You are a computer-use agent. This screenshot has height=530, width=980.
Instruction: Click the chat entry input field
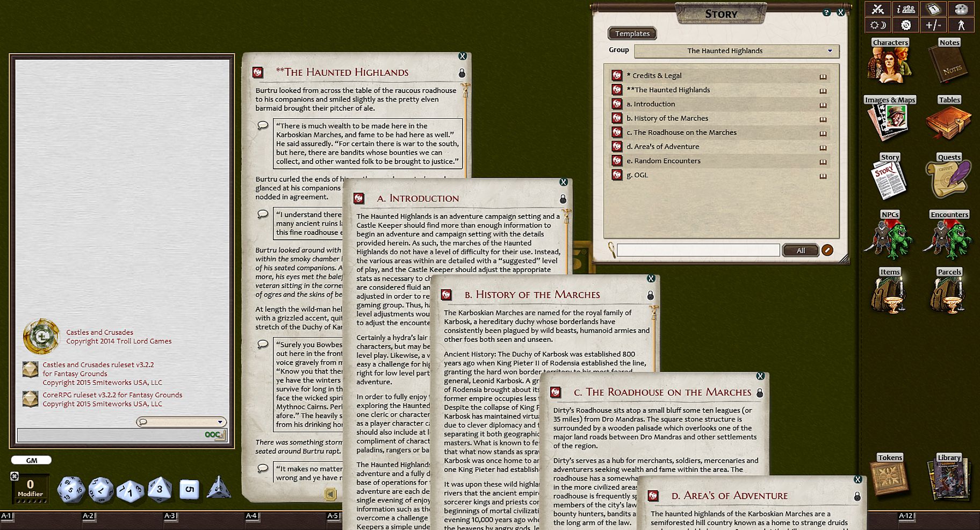(x=110, y=435)
